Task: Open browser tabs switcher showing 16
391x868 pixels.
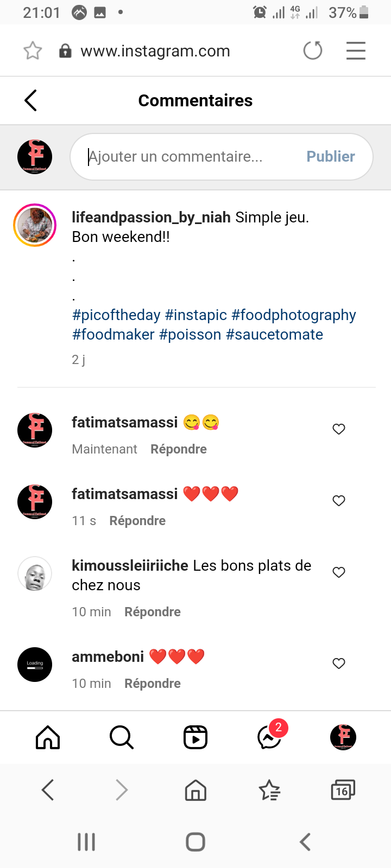Action: (x=343, y=790)
